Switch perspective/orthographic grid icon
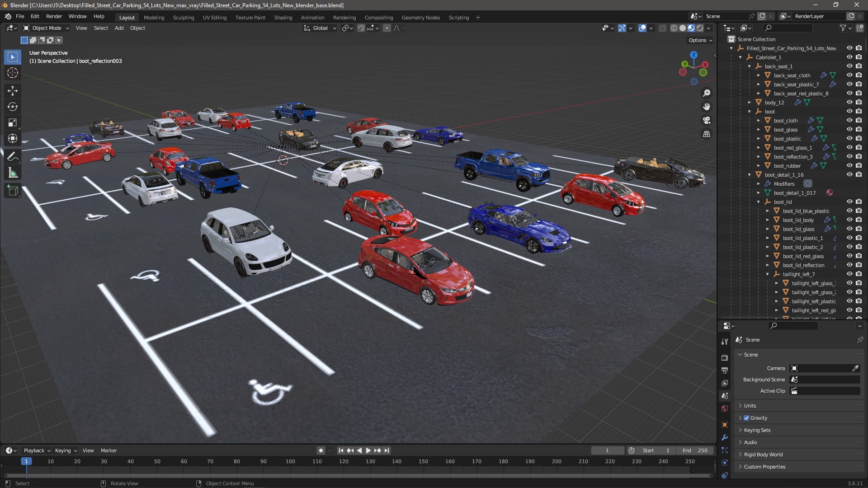 [706, 134]
